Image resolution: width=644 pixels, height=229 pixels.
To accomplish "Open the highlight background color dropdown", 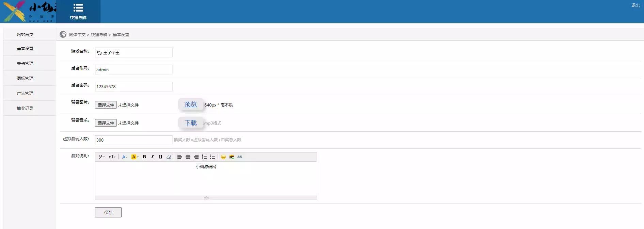I will [135, 157].
